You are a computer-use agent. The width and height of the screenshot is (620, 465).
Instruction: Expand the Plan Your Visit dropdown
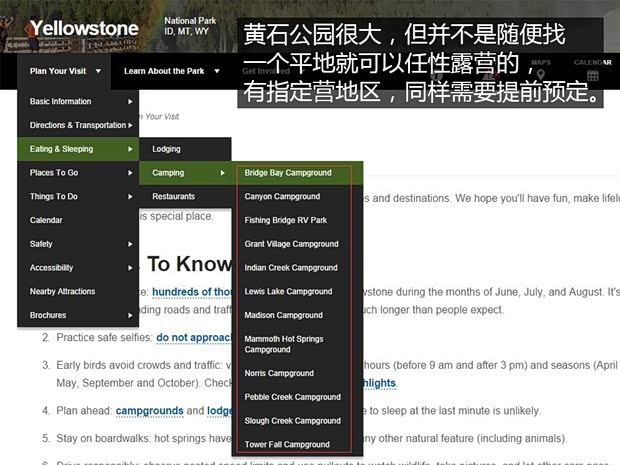(65, 71)
